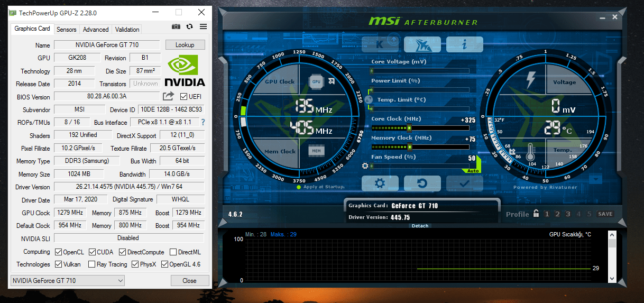Open Afterburner Kombustor K button
The width and height of the screenshot is (644, 303).
[380, 44]
